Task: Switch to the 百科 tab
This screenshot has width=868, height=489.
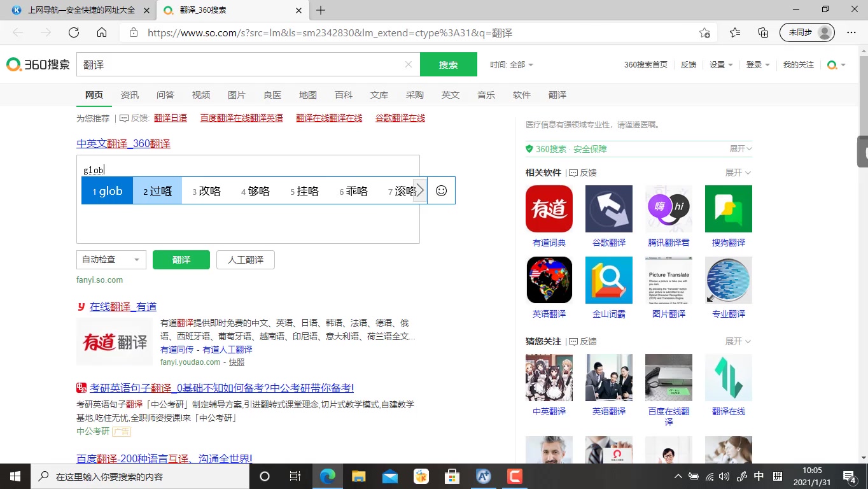Action: click(344, 95)
